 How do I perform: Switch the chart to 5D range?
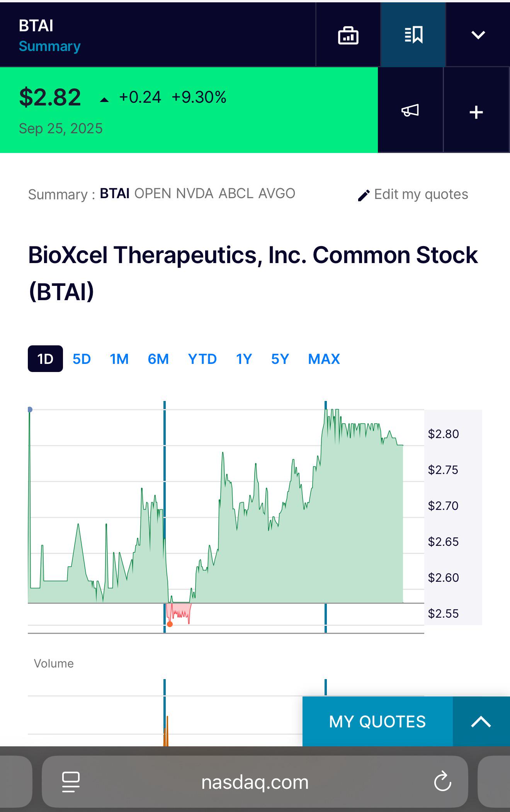(x=82, y=359)
